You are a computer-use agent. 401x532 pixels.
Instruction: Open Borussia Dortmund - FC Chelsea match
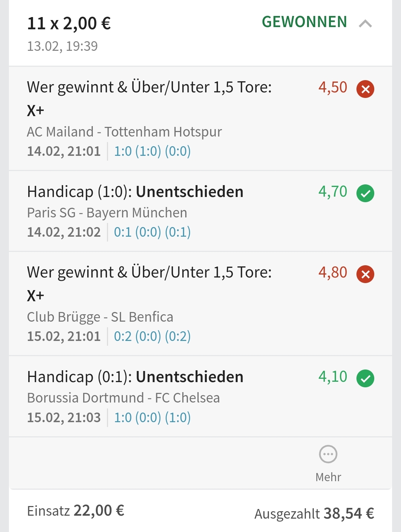coord(123,398)
